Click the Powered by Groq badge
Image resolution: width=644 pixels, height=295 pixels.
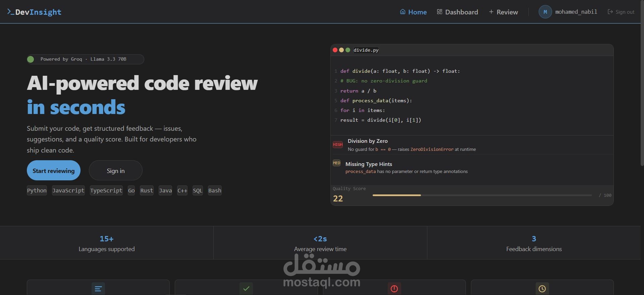point(86,59)
